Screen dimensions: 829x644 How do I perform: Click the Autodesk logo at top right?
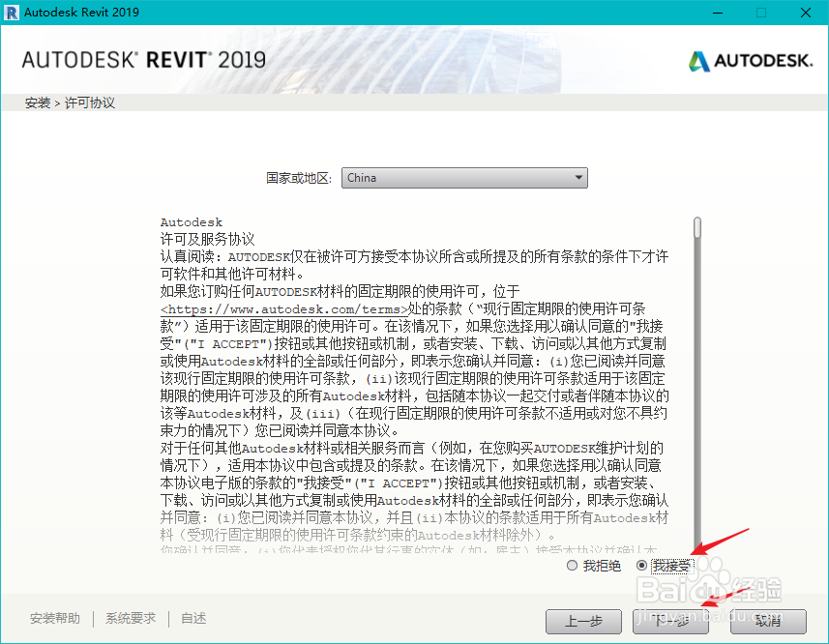[751, 61]
